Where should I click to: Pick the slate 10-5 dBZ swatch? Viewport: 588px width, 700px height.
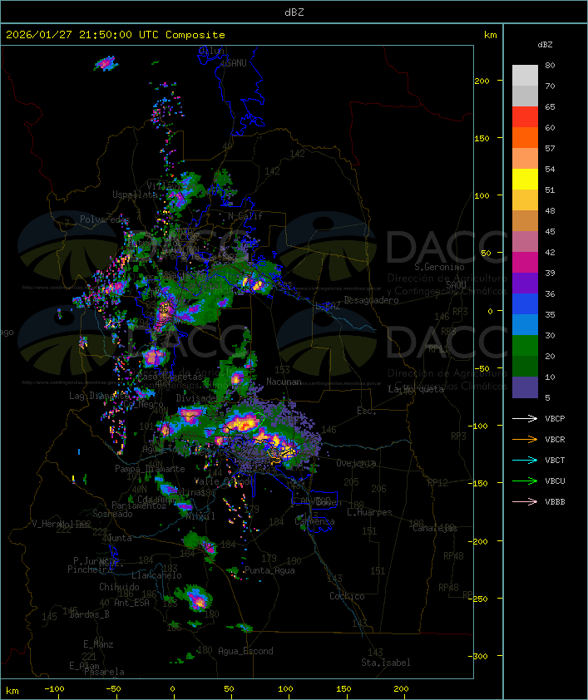[525, 387]
